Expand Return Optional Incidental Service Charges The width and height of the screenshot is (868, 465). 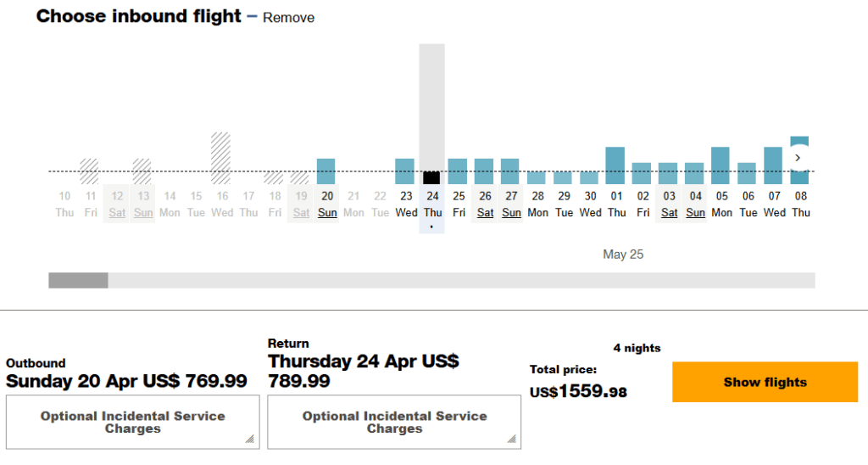[394, 422]
